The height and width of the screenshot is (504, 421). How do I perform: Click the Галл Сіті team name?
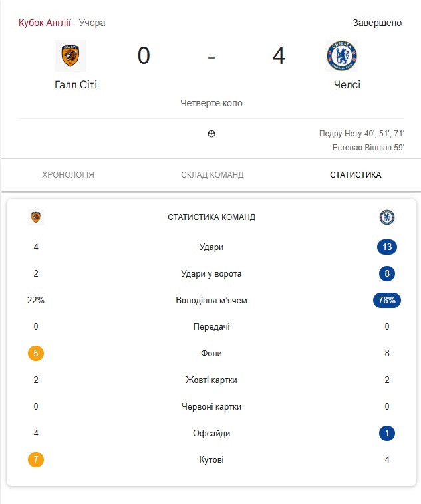[x=76, y=85]
